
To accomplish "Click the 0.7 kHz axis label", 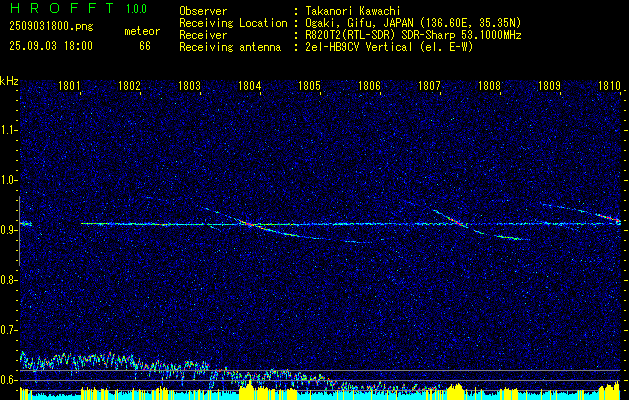I will (8, 330).
